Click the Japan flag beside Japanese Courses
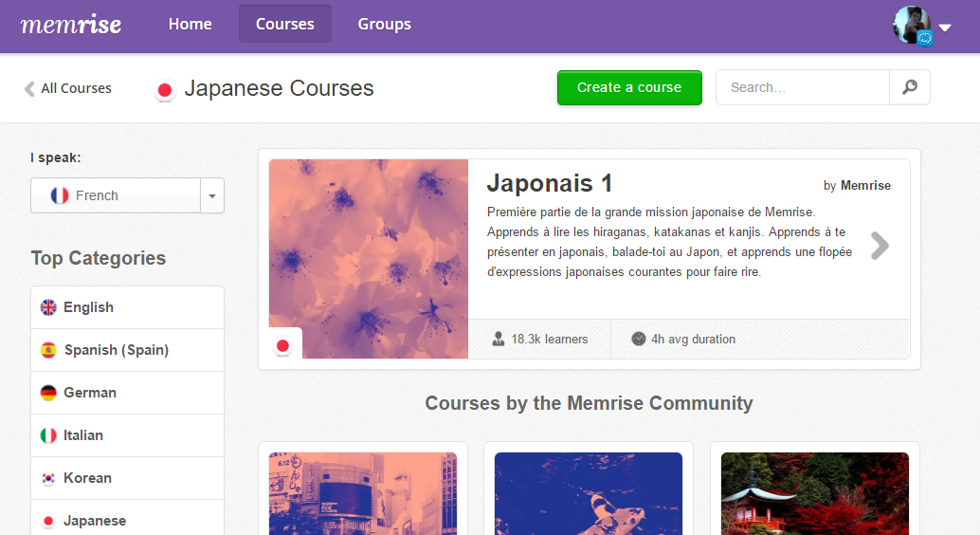Screen dimensions: 980x535 [x=165, y=91]
